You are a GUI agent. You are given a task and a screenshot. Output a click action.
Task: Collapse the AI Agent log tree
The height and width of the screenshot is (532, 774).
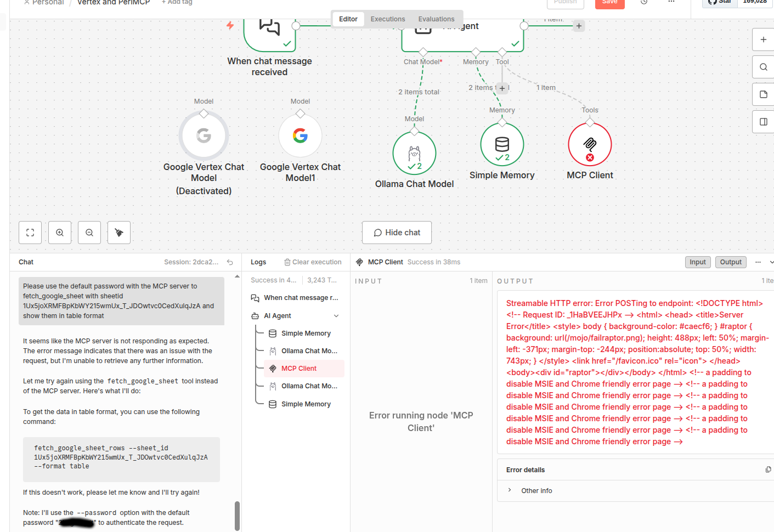coord(336,316)
